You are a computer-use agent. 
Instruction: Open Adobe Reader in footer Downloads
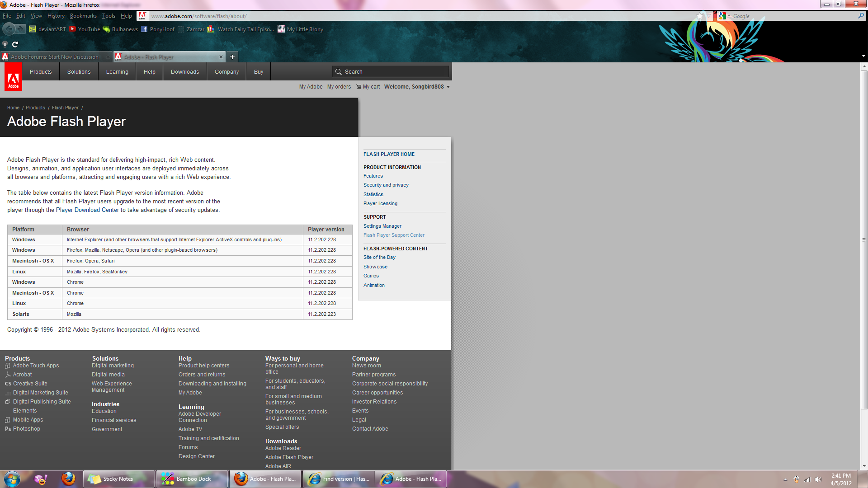click(x=283, y=448)
